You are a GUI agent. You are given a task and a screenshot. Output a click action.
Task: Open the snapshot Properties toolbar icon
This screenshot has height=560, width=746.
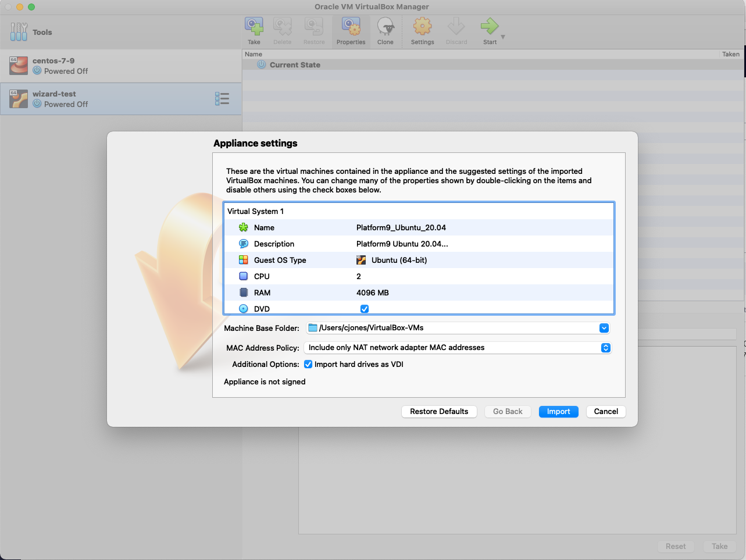(x=351, y=27)
